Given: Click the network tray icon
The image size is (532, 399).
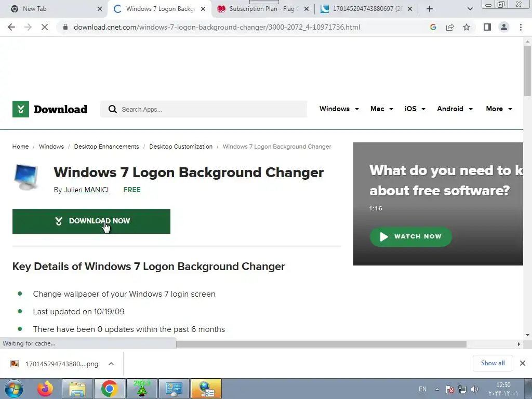Looking at the screenshot, I should [x=462, y=389].
